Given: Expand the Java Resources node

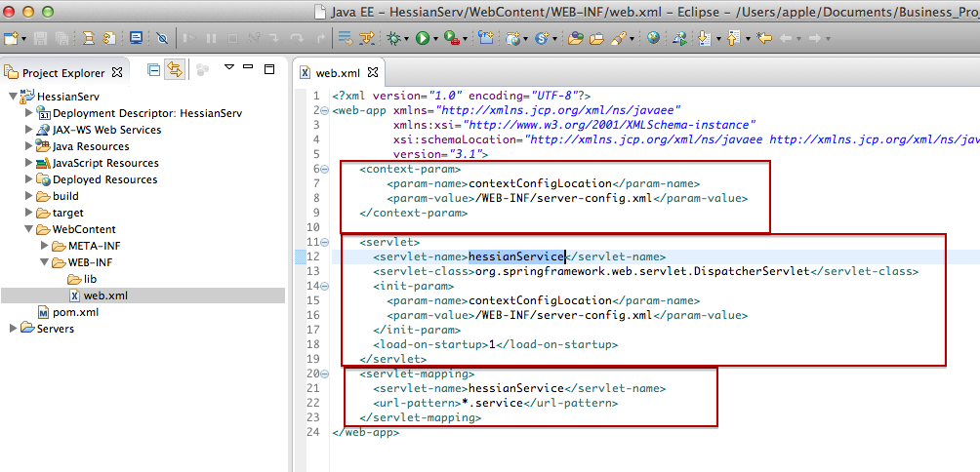Looking at the screenshot, I should click(x=28, y=146).
